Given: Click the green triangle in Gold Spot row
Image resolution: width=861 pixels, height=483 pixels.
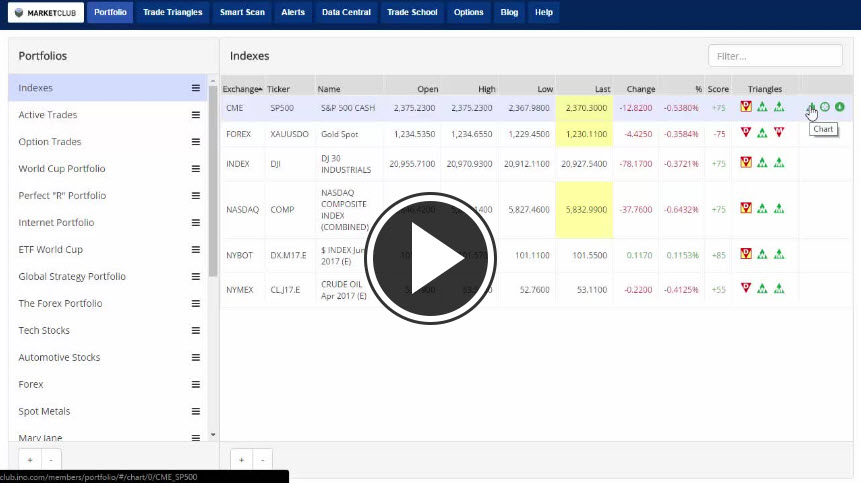Looking at the screenshot, I should [x=762, y=133].
